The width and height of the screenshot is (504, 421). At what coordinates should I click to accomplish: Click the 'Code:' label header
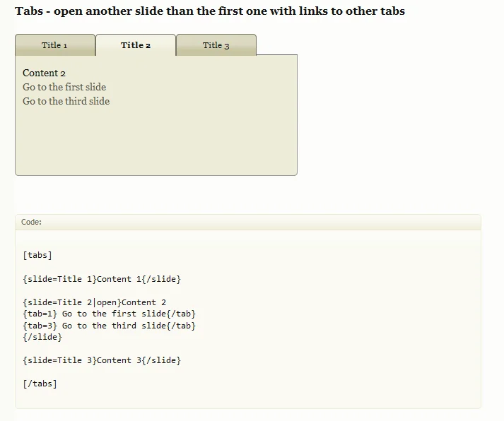coord(32,222)
